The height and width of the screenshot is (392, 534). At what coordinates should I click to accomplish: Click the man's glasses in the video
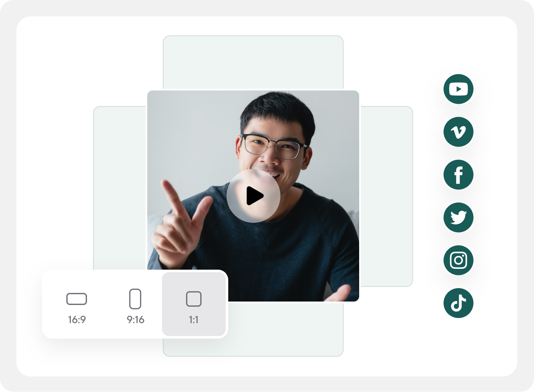pos(274,146)
